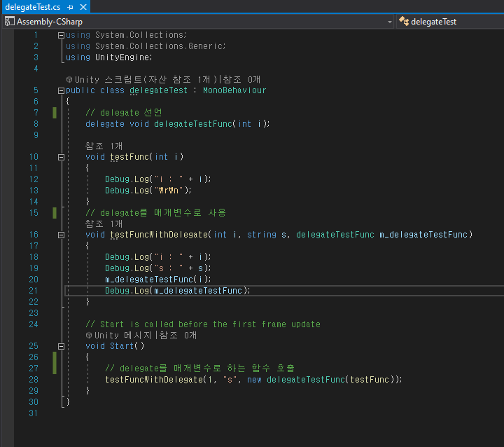Click 'delegateTestFunc' in the delegate declaration line 8
Screen dimensions: 504x447
(193, 124)
